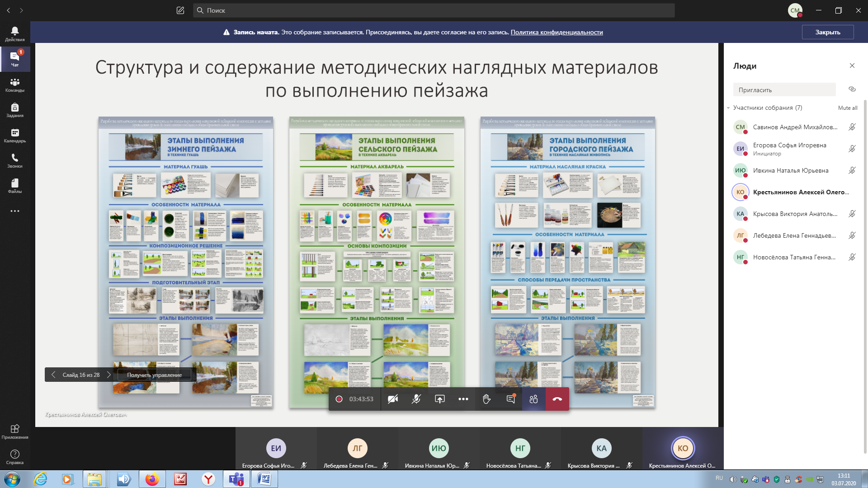Hang up and leave the meeting
This screenshot has height=488, width=868.
[x=557, y=399]
